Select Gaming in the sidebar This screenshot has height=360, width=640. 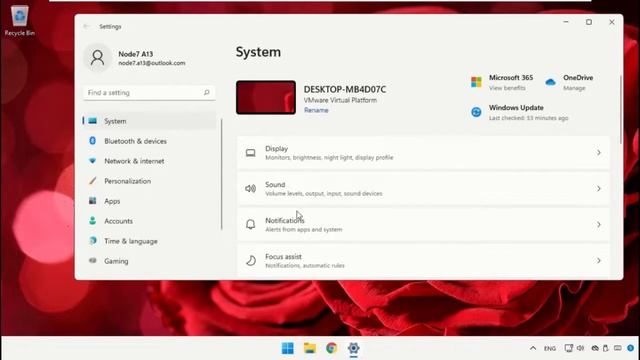(x=149, y=261)
